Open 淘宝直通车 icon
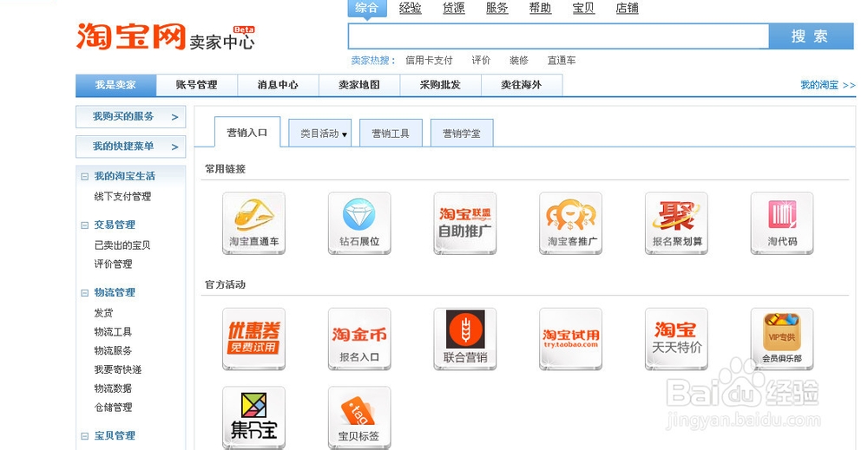The width and height of the screenshot is (868, 450). tap(253, 224)
